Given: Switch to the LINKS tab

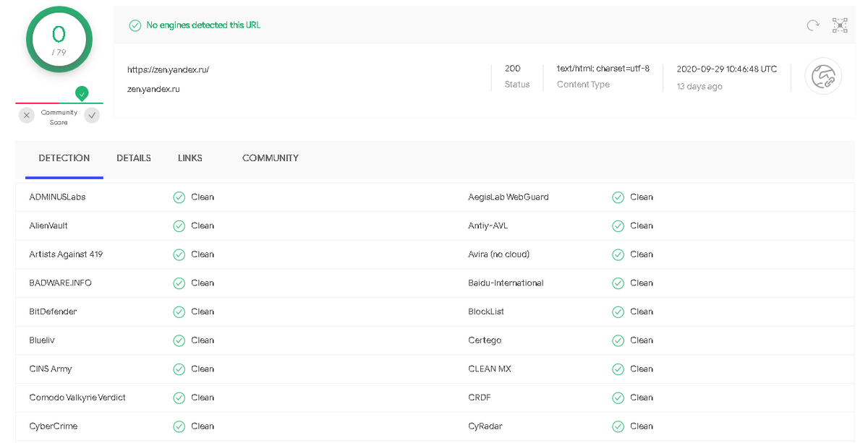Looking at the screenshot, I should pyautogui.click(x=190, y=158).
